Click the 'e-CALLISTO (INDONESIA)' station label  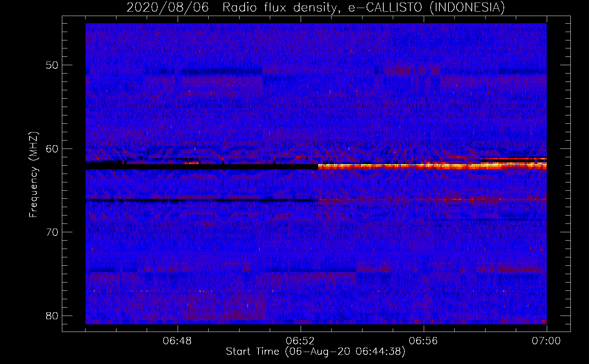click(427, 8)
